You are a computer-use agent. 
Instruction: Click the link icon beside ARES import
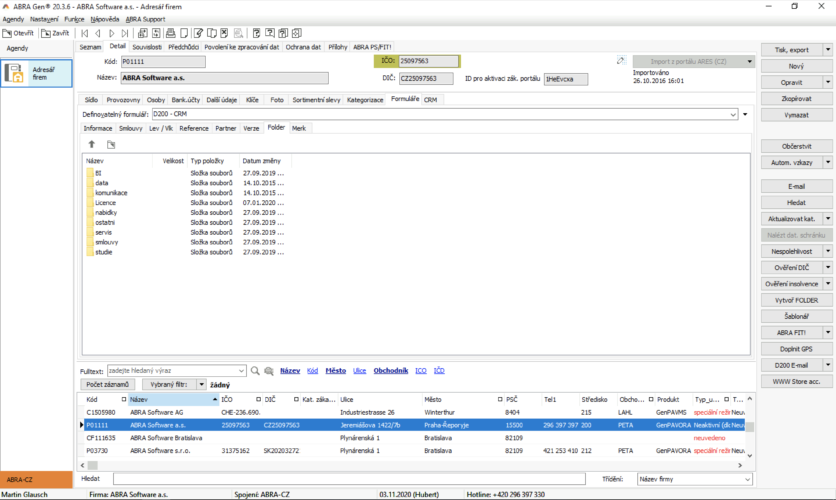[620, 61]
